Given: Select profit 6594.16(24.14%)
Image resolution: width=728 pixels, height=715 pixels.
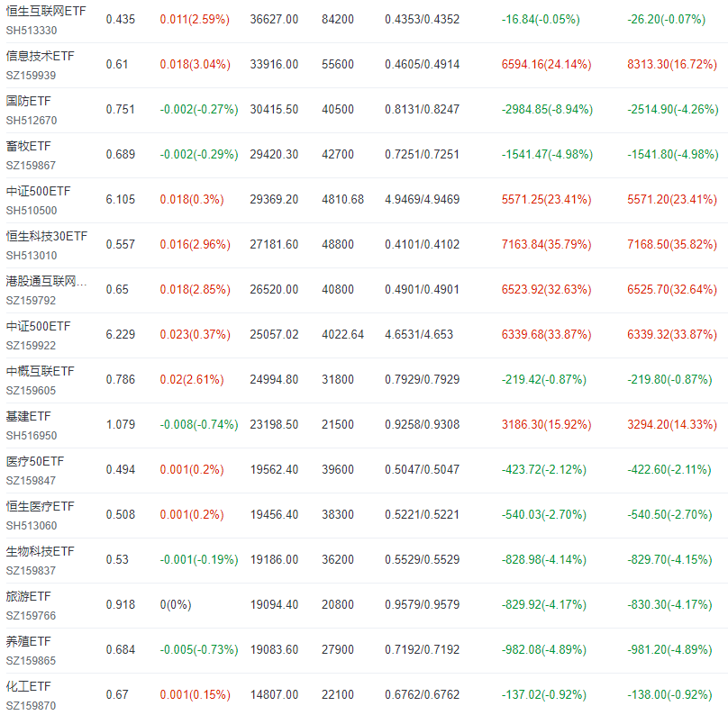Looking at the screenshot, I should pyautogui.click(x=547, y=65).
